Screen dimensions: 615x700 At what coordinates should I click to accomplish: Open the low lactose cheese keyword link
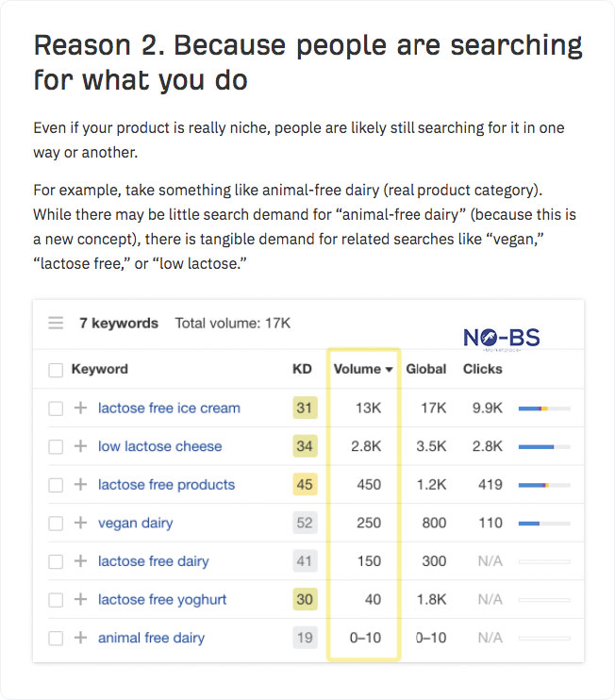160,446
